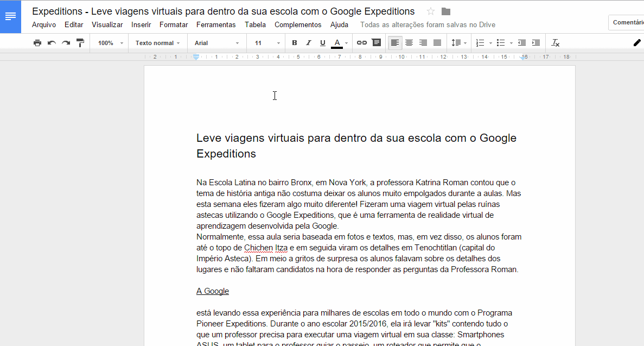Viewport: 644px width, 346px height.
Task: Open the Visualizar menu
Action: (x=107, y=24)
